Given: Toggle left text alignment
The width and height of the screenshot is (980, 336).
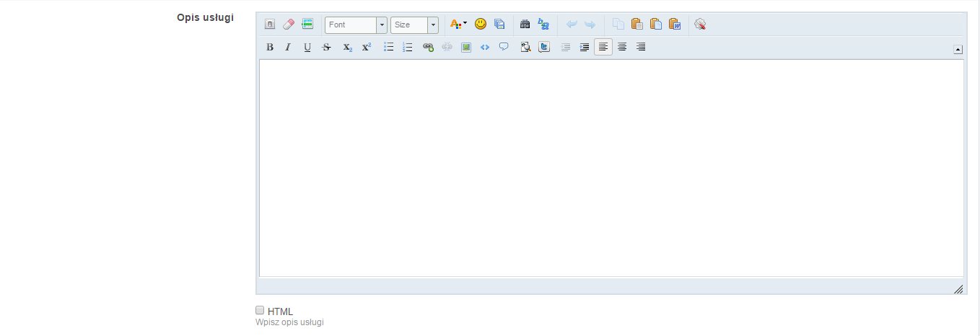Looking at the screenshot, I should 603,48.
